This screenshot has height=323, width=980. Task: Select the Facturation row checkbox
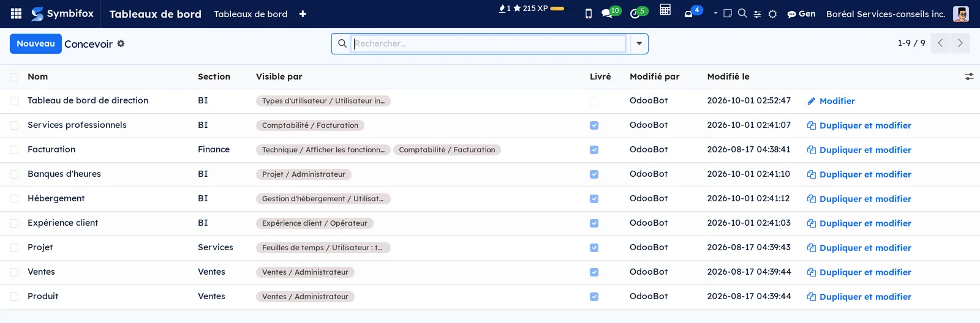(14, 150)
